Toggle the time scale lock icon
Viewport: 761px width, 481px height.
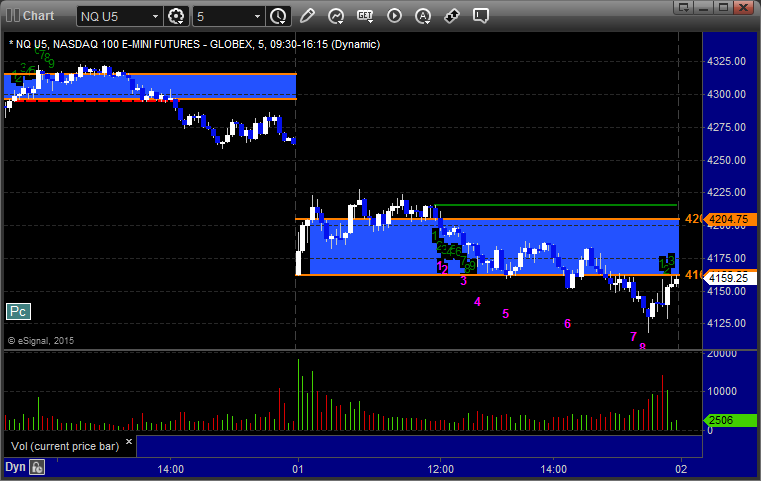pyautogui.click(x=37, y=467)
